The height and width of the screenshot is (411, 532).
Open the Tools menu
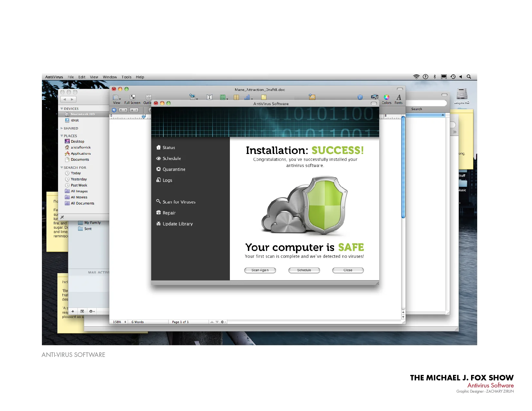[x=126, y=77]
